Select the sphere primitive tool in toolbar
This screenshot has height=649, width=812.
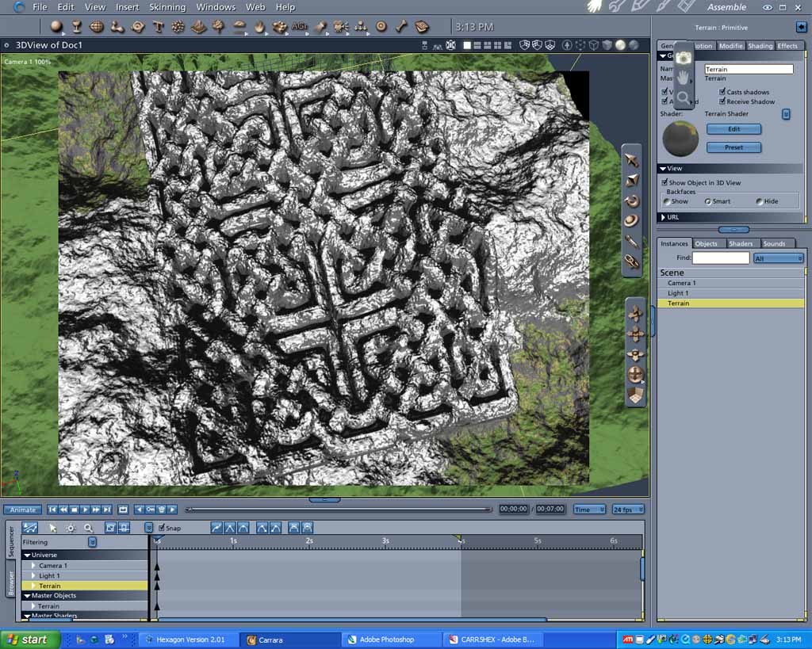[56, 26]
